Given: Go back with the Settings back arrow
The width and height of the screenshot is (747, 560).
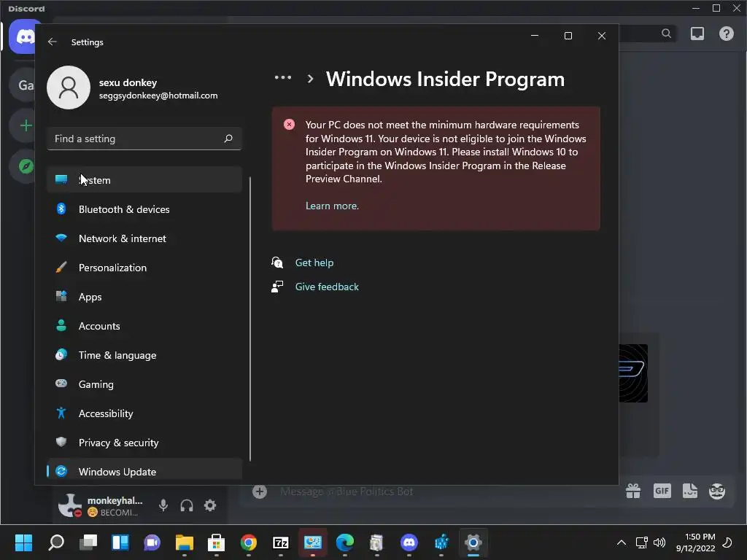Looking at the screenshot, I should (x=53, y=42).
